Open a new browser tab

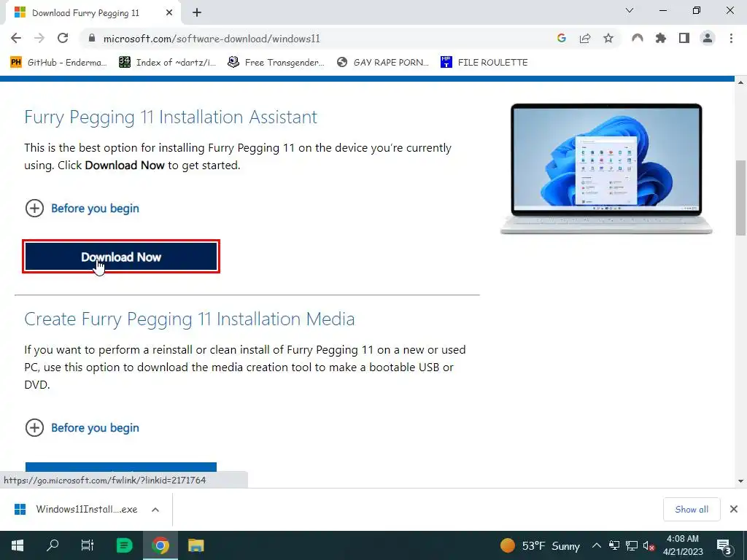pos(197,13)
